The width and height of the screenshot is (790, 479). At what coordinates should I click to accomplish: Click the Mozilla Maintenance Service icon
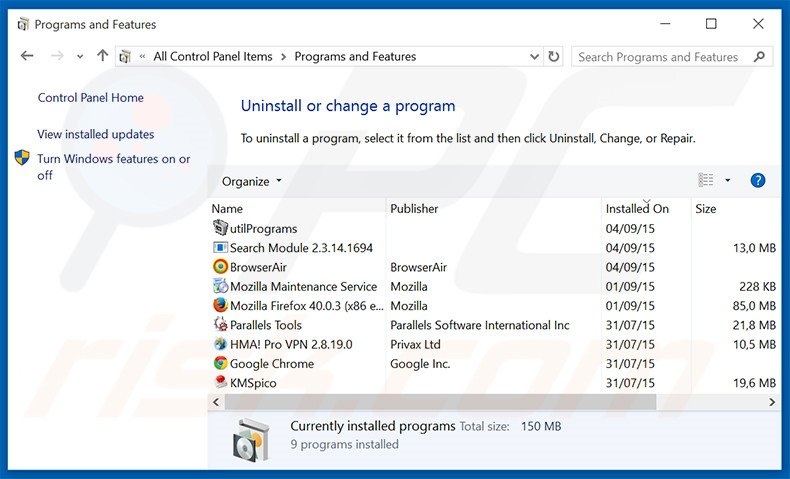coord(220,286)
